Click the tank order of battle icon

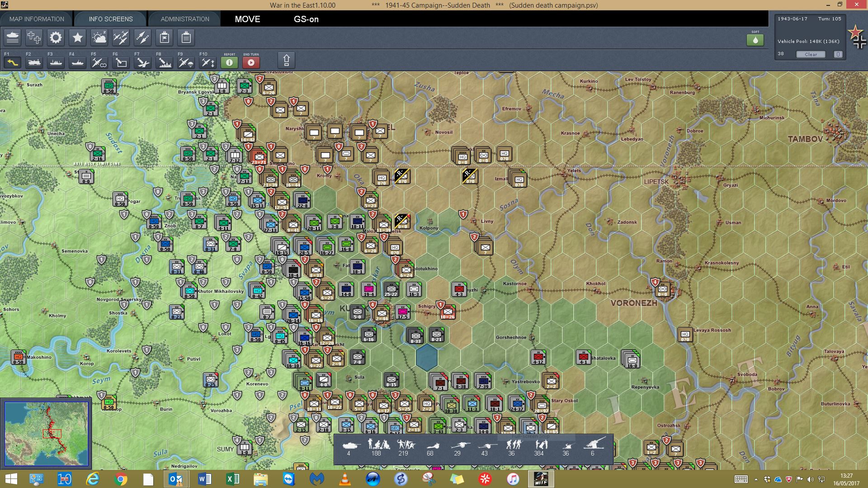(13, 38)
